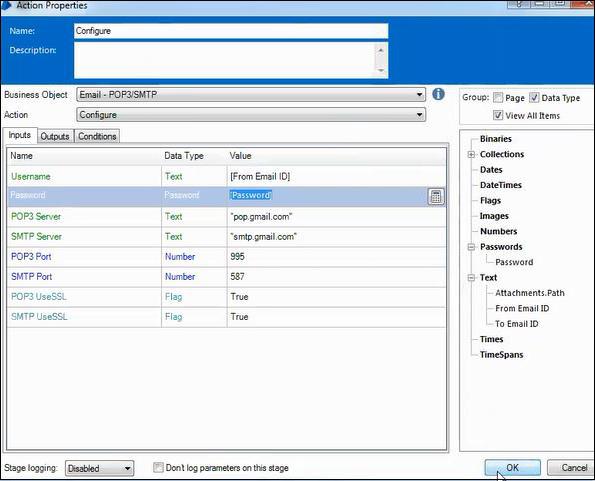Select the Username input row name
Image resolution: width=595 pixels, height=481 pixels.
point(31,176)
